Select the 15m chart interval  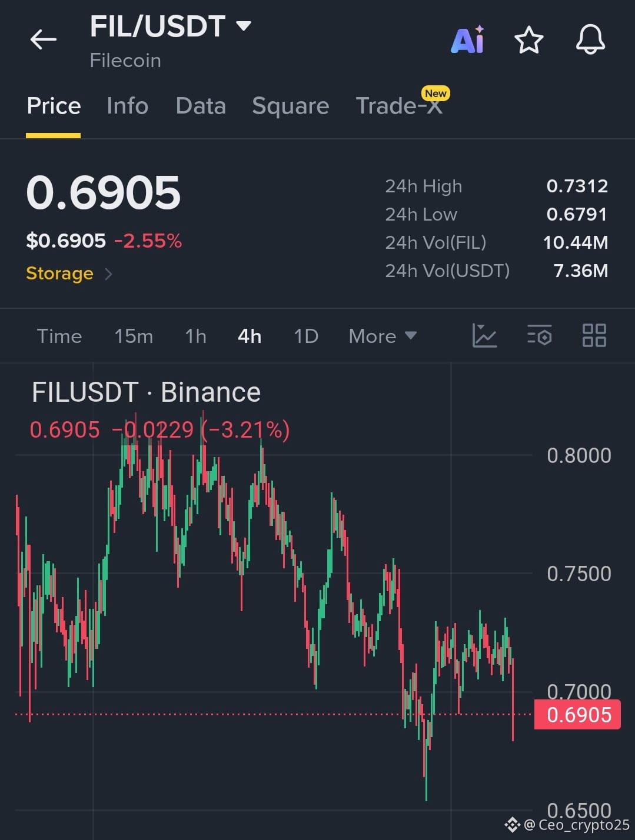tap(134, 336)
